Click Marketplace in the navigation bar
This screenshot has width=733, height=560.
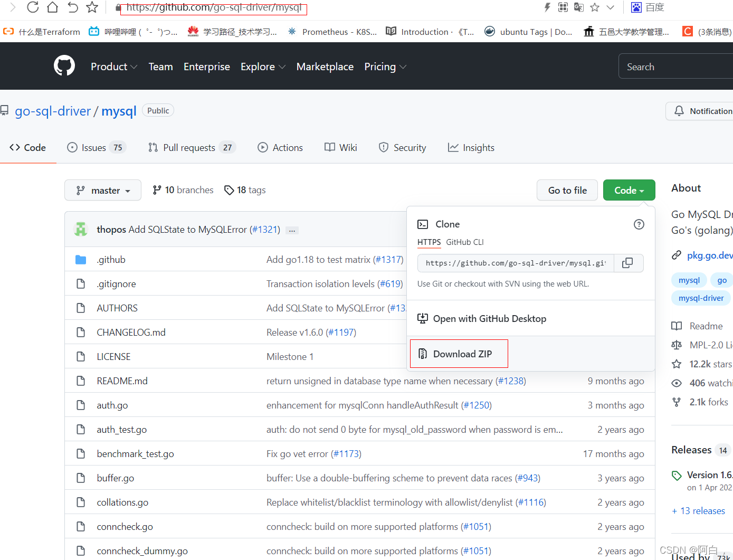click(x=325, y=67)
